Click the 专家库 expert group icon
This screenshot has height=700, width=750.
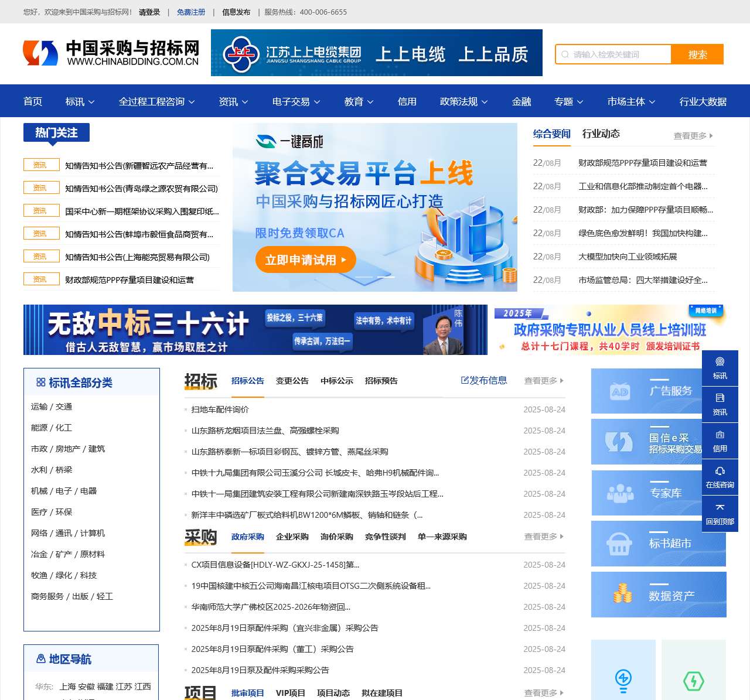click(621, 493)
